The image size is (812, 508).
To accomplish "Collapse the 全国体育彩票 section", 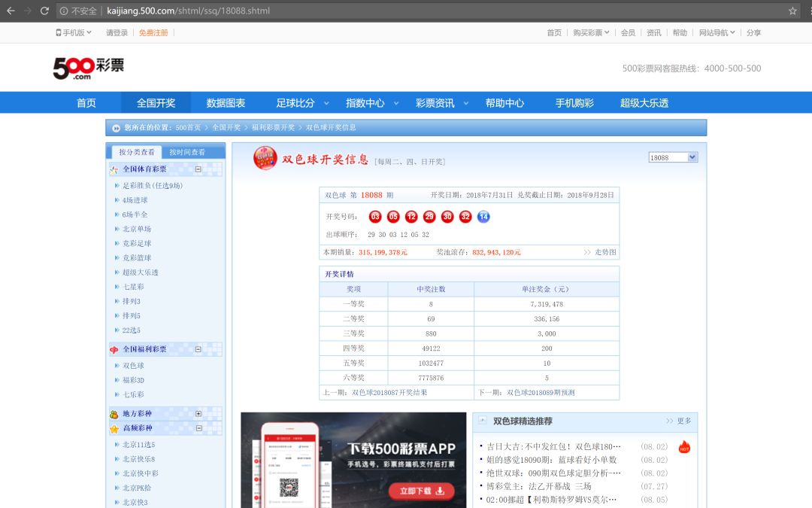I will [x=200, y=169].
